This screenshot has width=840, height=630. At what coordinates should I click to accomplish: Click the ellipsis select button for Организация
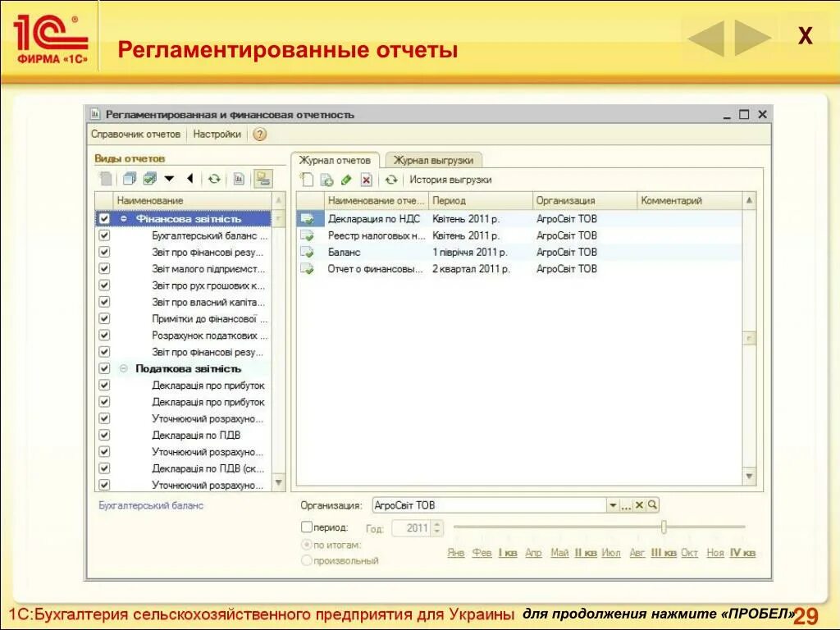(626, 505)
